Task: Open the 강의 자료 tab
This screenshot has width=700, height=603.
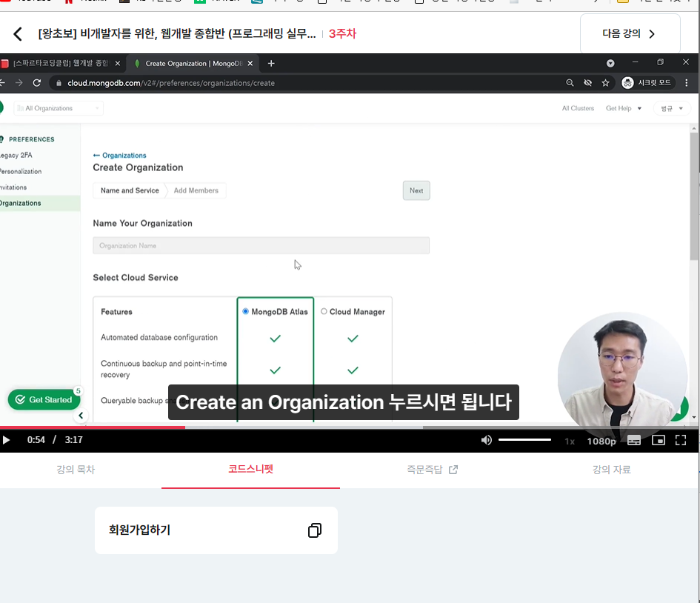Action: pos(611,470)
